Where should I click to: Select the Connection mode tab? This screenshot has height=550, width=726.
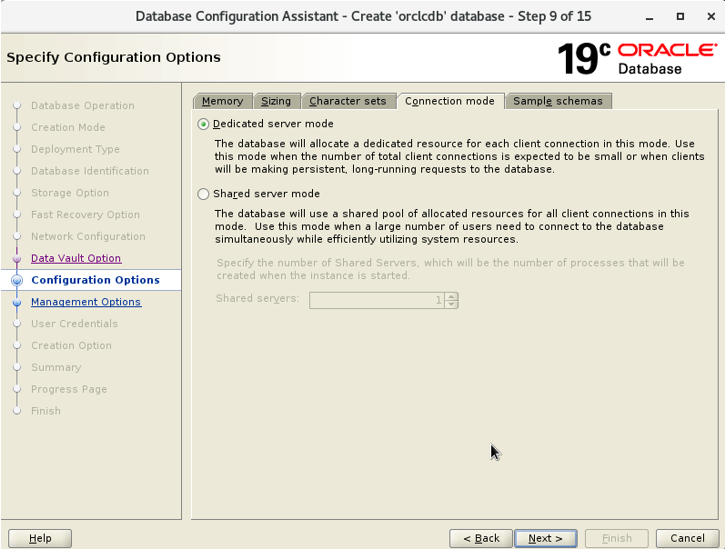pyautogui.click(x=450, y=101)
